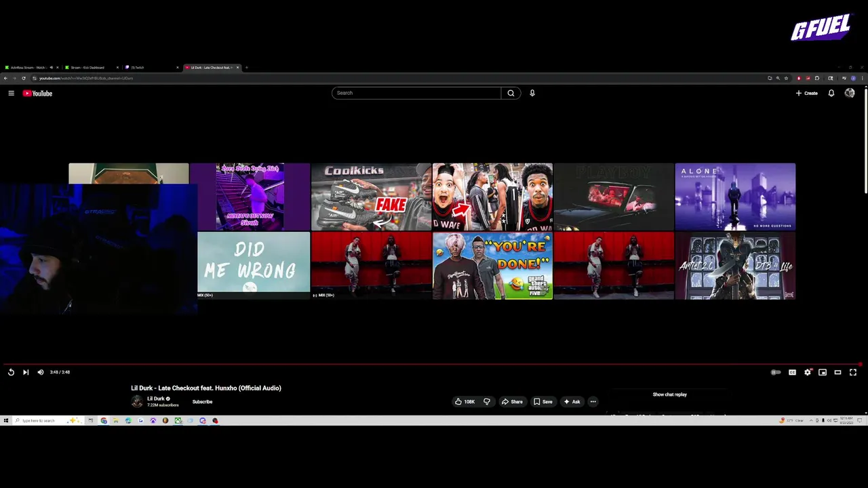Open the D Wade jersey suggested video thumbnail

(492, 197)
